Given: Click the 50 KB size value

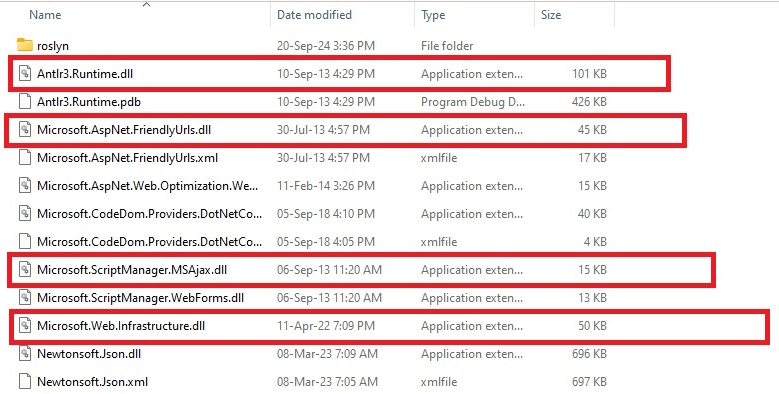Looking at the screenshot, I should coord(592,326).
